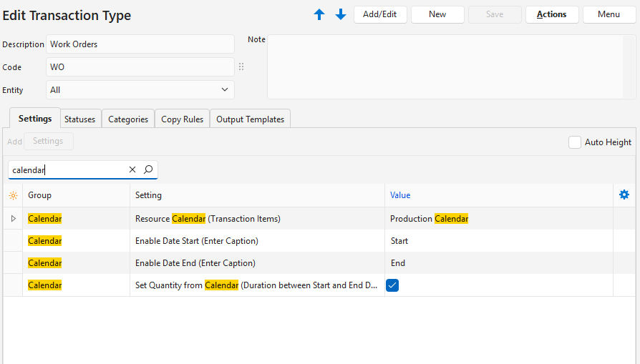Click the blue down arrow icon
The height and width of the screenshot is (364, 640).
pos(341,14)
